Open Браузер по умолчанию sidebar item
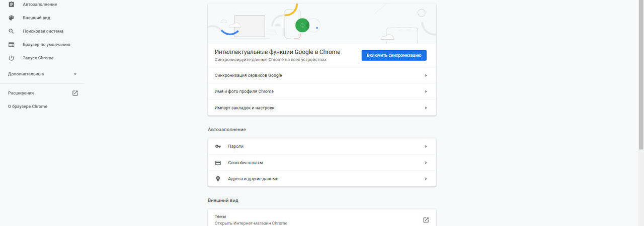 pyautogui.click(x=46, y=45)
